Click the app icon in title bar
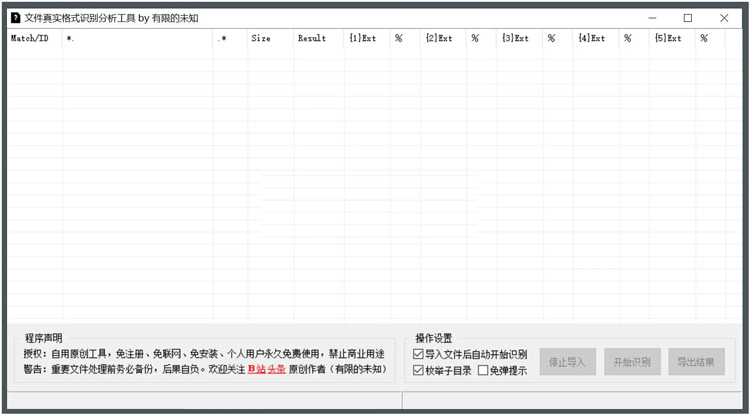750x415 pixels. click(x=15, y=18)
